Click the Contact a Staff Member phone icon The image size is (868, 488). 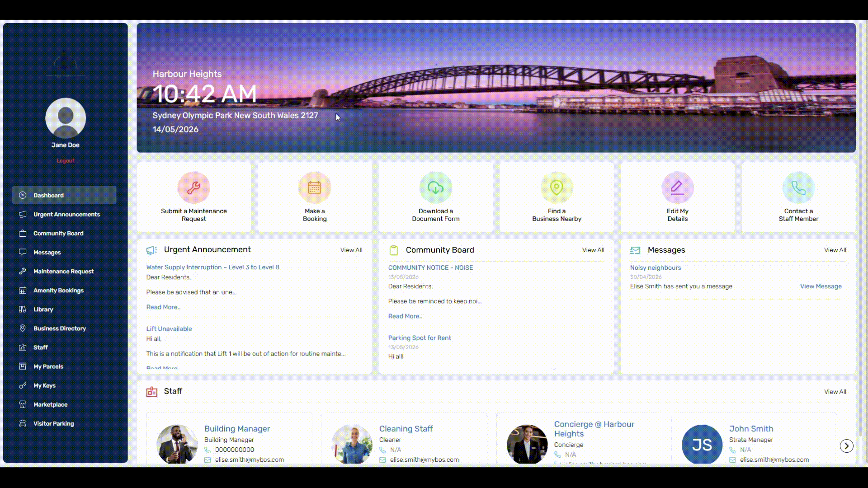[798, 188]
